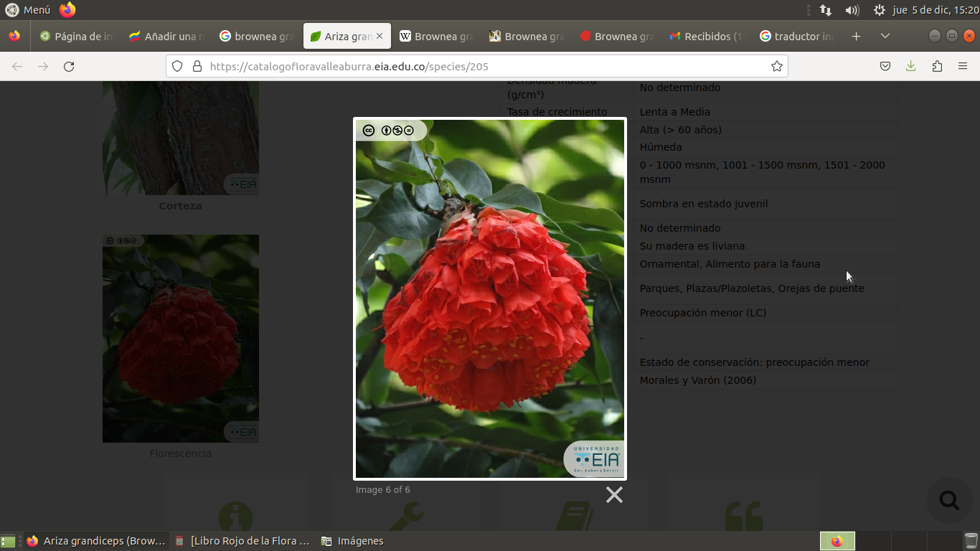Bookmark this page with the star icon

pos(776,67)
